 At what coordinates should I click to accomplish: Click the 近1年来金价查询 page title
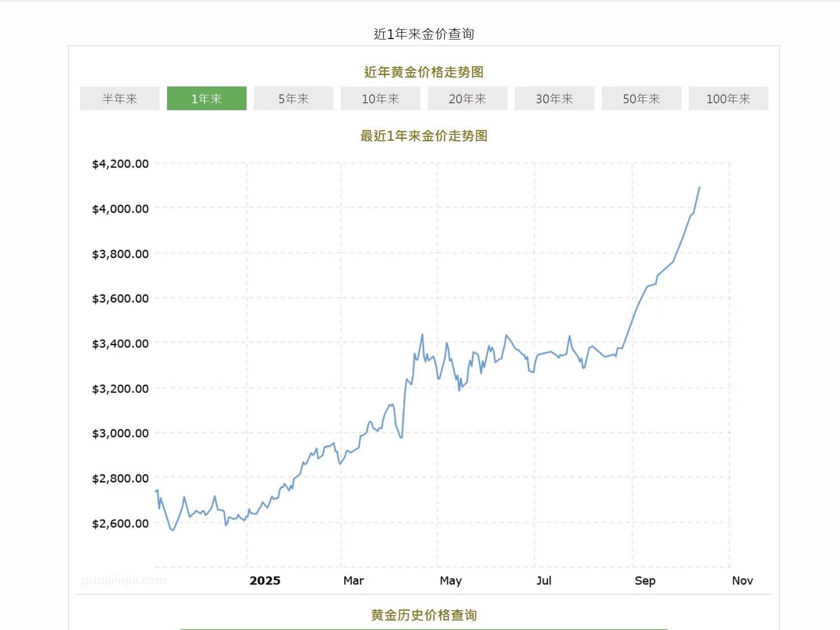[424, 34]
